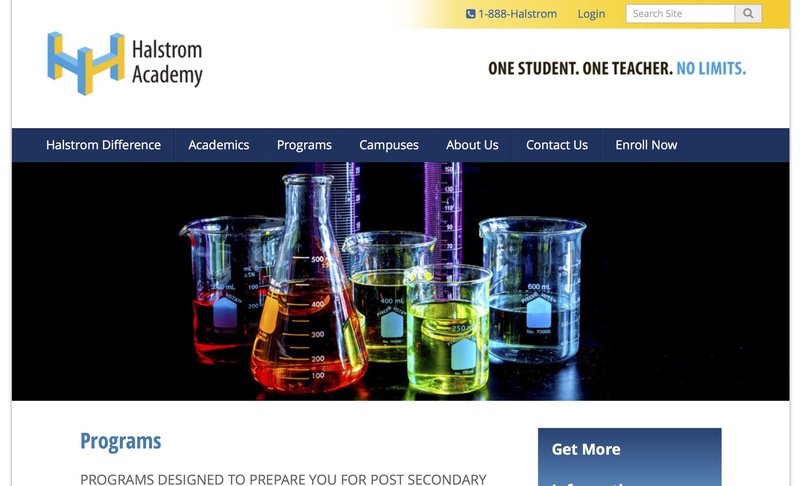Select the Programs navigation item
800x486 pixels.
(x=304, y=145)
